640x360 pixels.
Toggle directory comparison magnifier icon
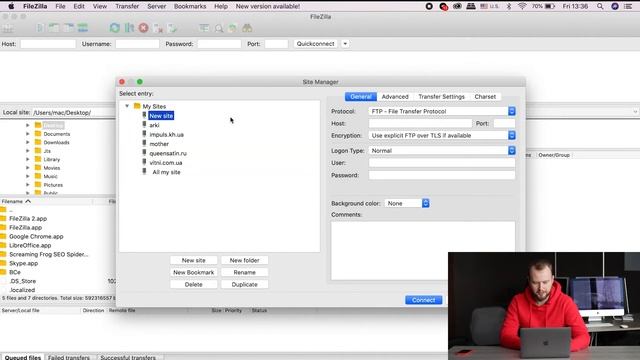click(x=219, y=28)
